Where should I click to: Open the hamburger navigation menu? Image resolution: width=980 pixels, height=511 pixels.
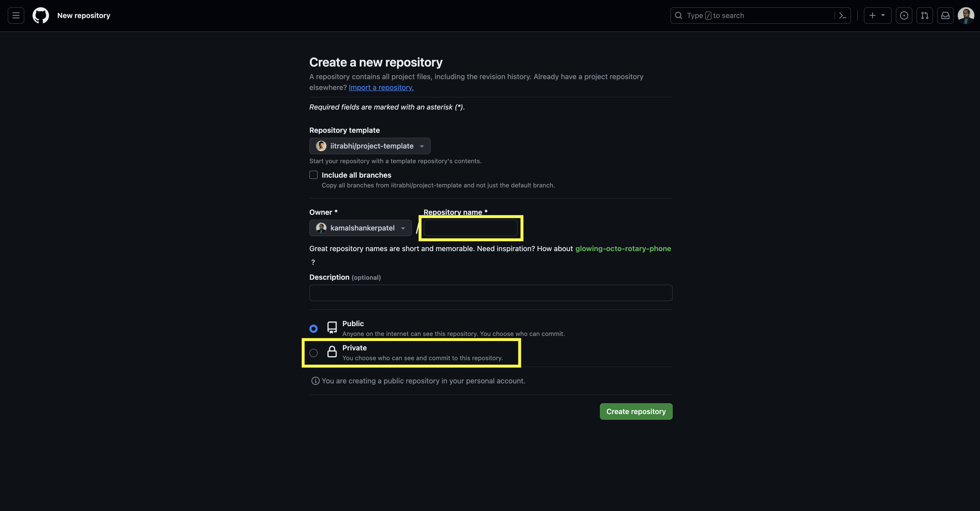point(15,15)
